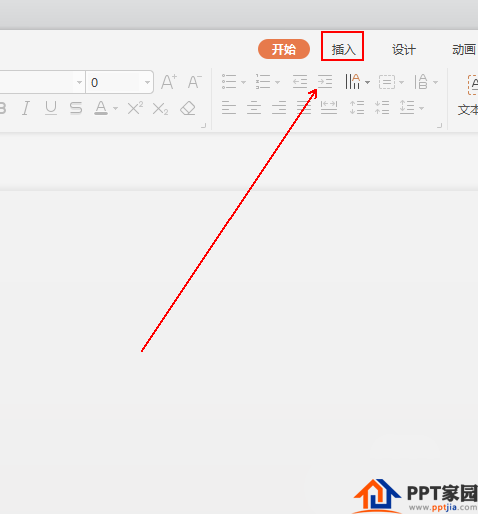This screenshot has height=514, width=478.
Task: Select the 开始 tab button
Action: point(284,49)
